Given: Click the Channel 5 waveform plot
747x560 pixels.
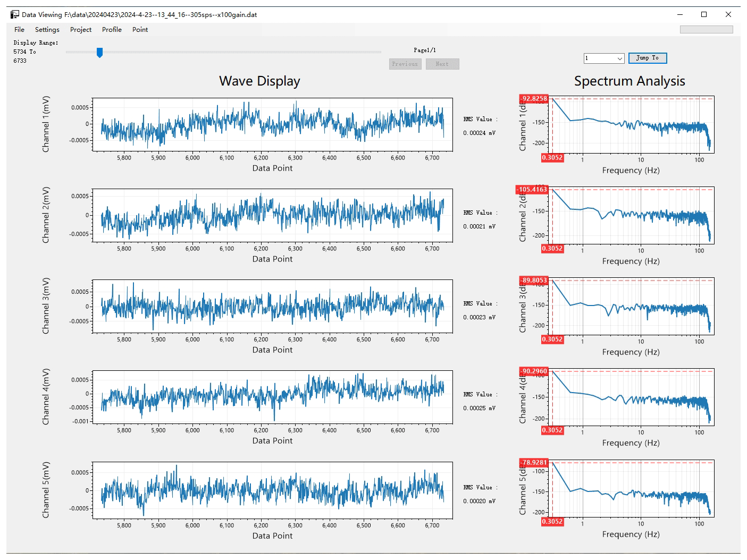Looking at the screenshot, I should 272,490.
